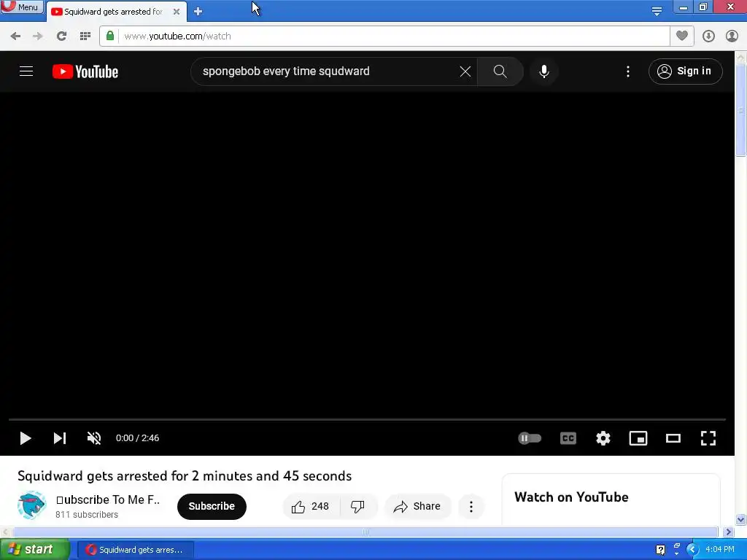
Task: Click the video title text
Action: [x=185, y=476]
